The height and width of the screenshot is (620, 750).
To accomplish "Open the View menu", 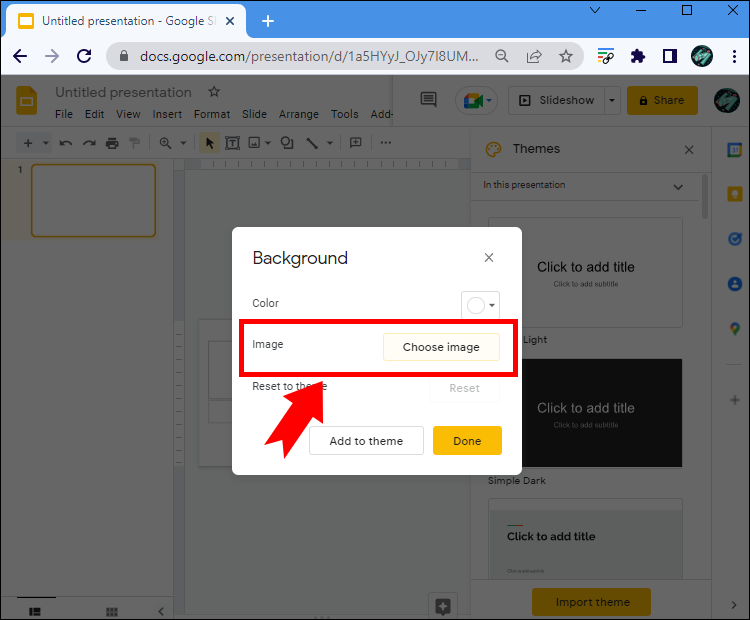I will (x=128, y=114).
